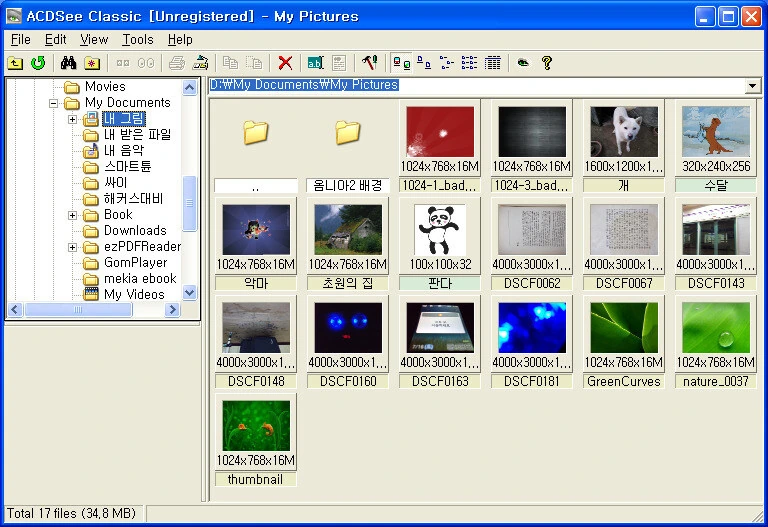Open the Help menu
Viewport: 768px width, 527px height.
tap(180, 40)
